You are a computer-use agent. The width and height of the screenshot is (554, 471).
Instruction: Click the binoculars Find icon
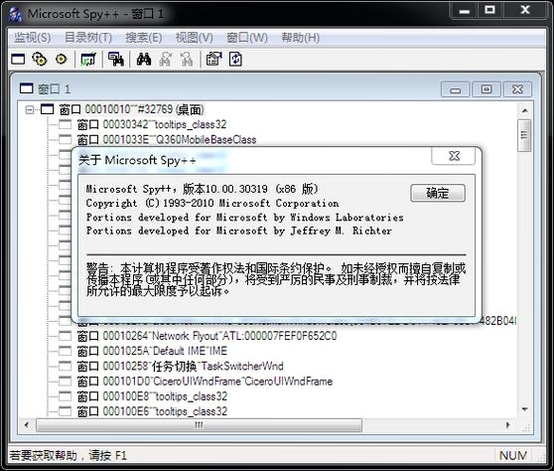pyautogui.click(x=144, y=59)
